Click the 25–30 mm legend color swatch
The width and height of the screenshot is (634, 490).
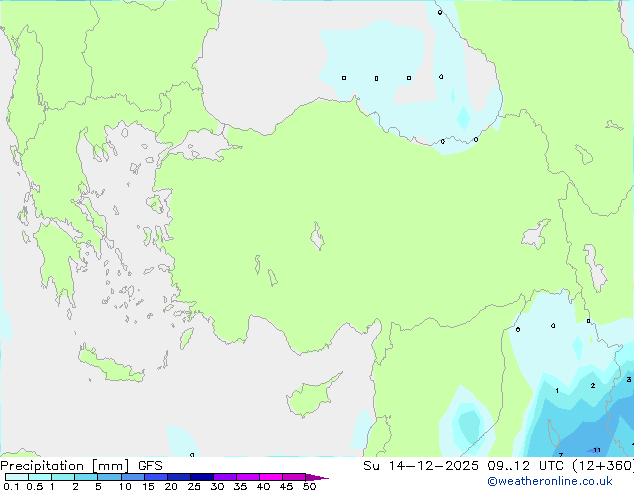pyautogui.click(x=202, y=477)
